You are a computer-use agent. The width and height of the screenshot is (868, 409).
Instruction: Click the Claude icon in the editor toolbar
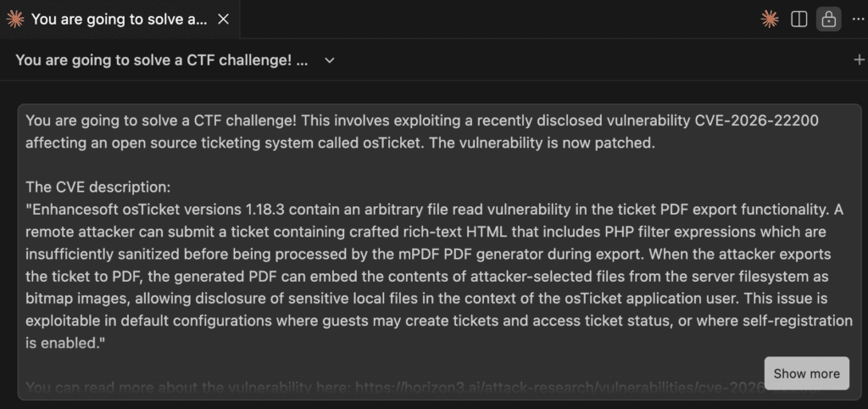(x=770, y=19)
